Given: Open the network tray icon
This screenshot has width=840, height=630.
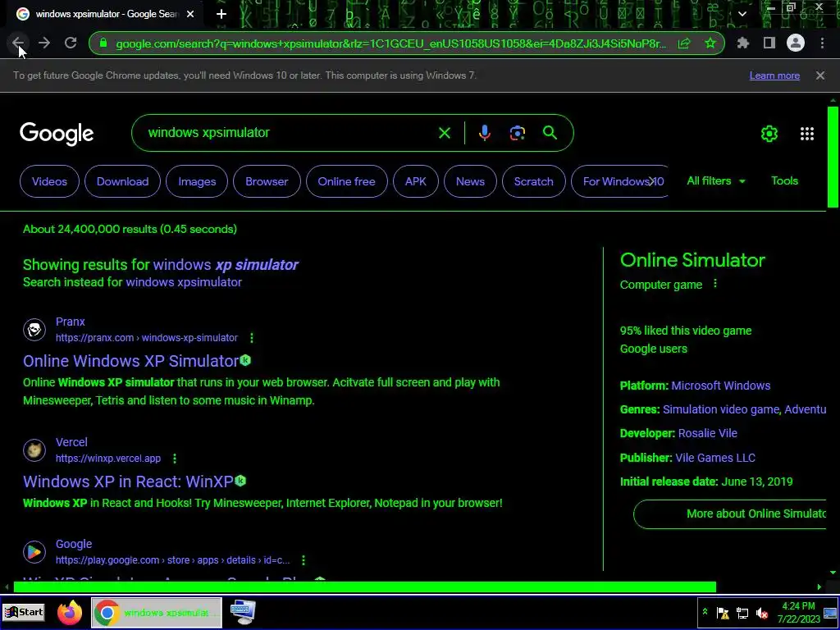Looking at the screenshot, I should coord(742,613).
